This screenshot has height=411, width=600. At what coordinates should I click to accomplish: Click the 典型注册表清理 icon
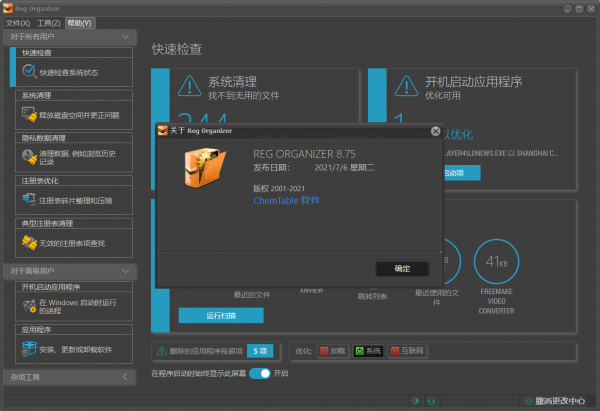tap(29, 242)
